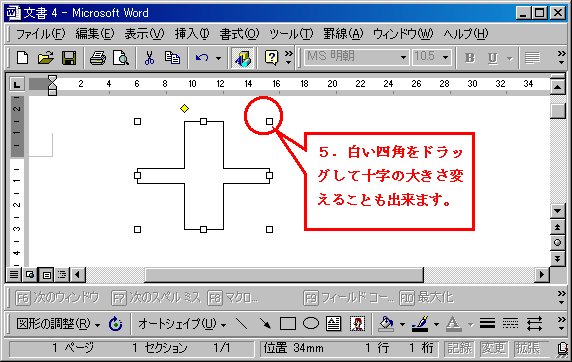Viewport: 572px width, 362px height.
Task: Open a file with the folder icon
Action: [46, 58]
